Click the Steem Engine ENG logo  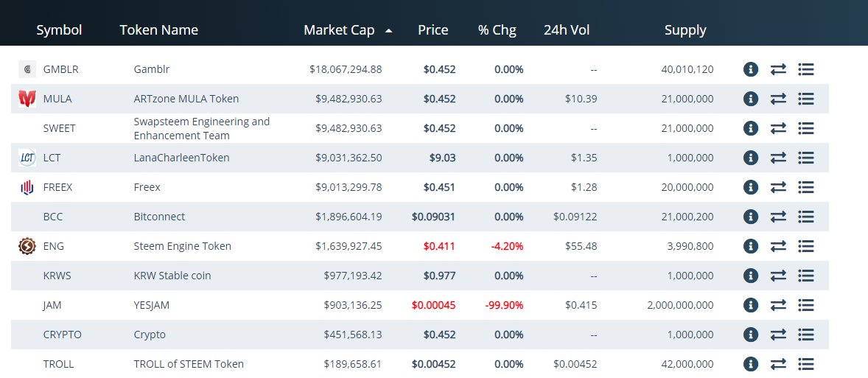[27, 246]
